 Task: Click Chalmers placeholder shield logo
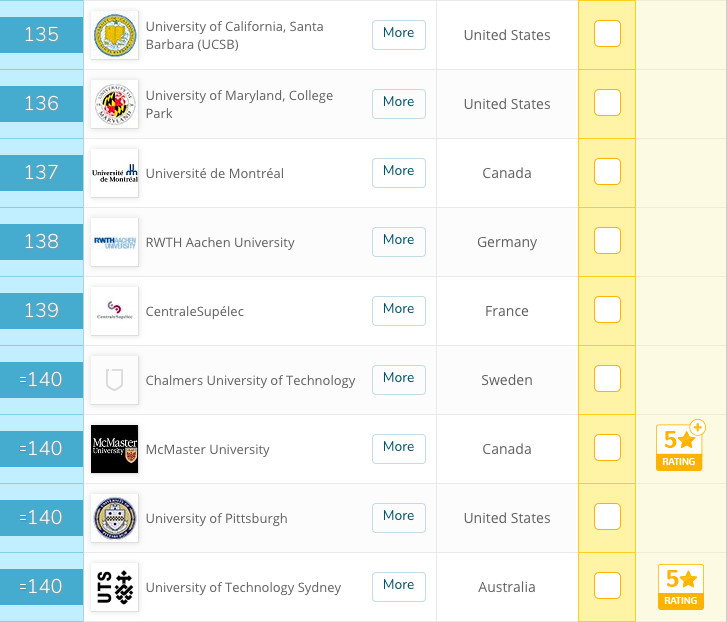[x=115, y=380]
